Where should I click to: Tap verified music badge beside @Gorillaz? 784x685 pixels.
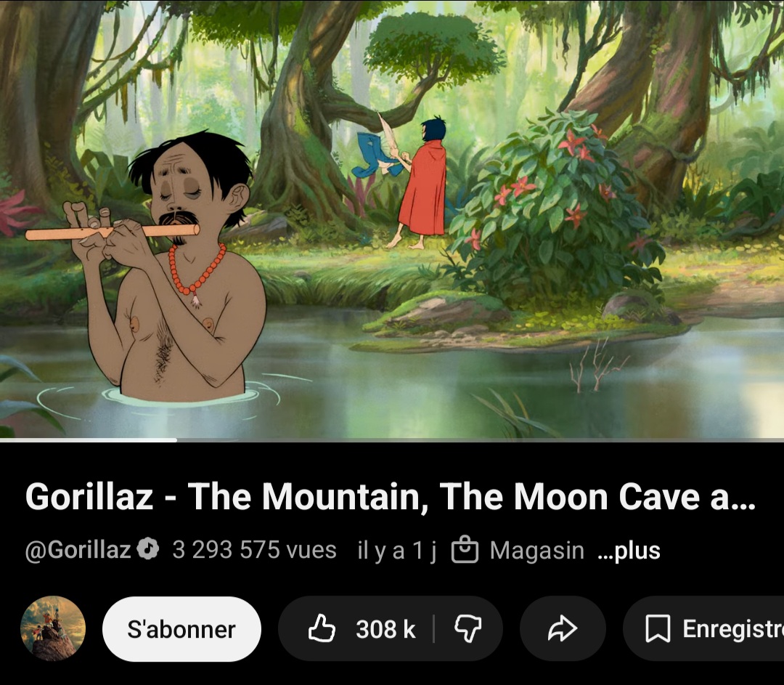pos(148,549)
